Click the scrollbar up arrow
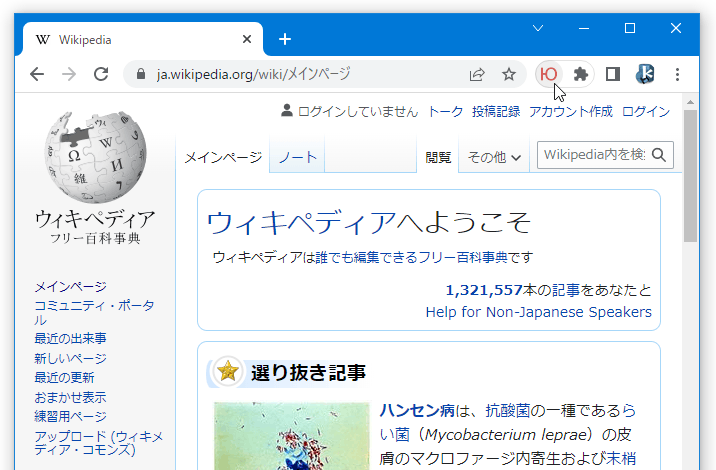 [x=690, y=102]
